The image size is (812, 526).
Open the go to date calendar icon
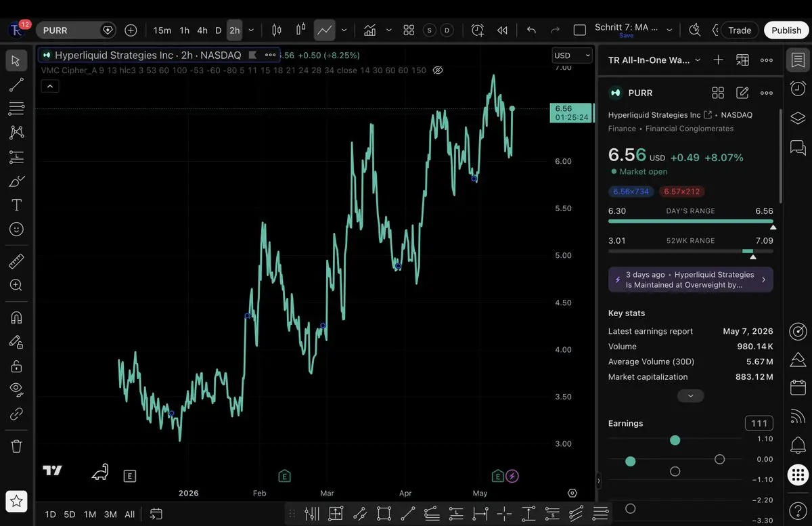(x=156, y=514)
